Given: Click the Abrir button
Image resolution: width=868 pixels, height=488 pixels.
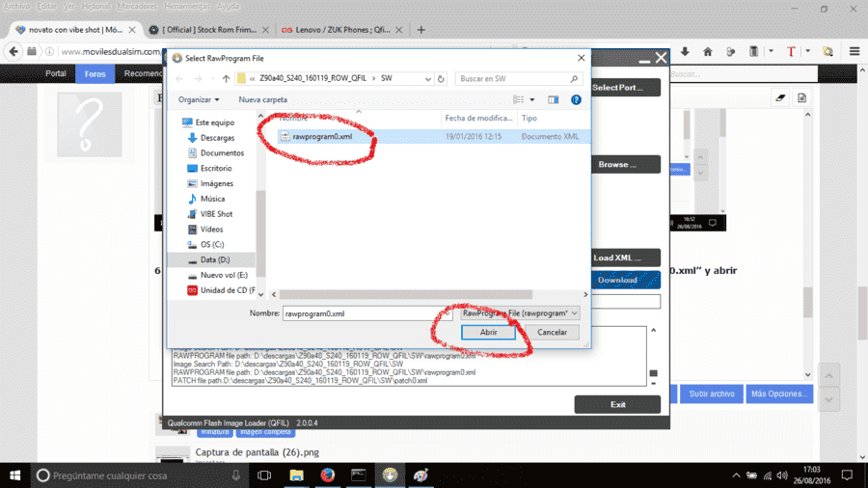Looking at the screenshot, I should [488, 332].
